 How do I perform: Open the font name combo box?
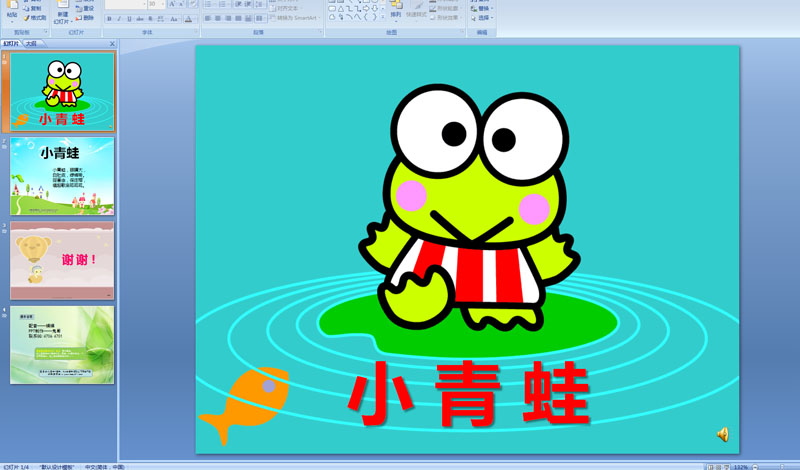point(126,4)
